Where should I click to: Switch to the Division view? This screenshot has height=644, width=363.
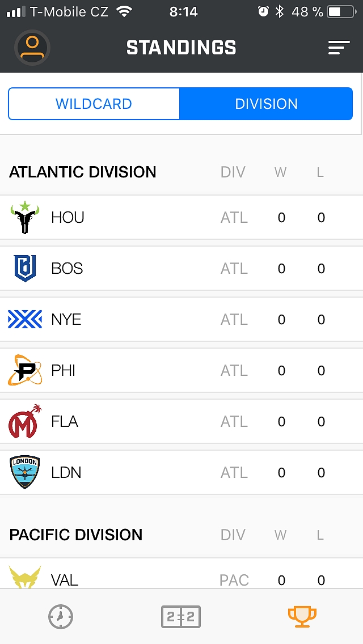[266, 104]
